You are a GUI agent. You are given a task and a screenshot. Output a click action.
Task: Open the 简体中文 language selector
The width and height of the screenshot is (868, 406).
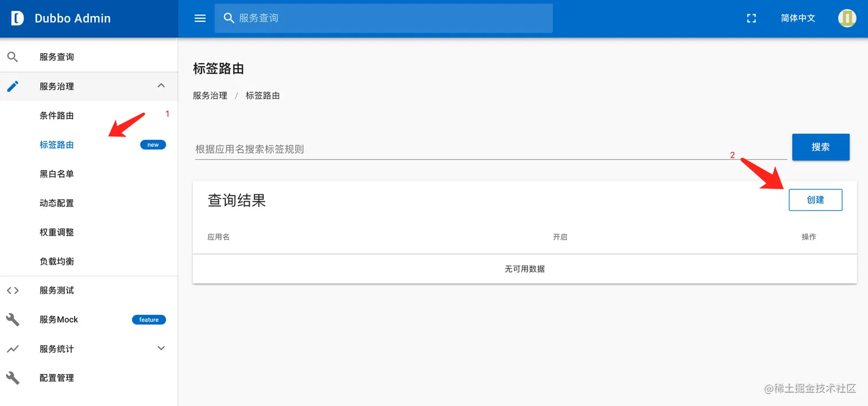[x=798, y=18]
